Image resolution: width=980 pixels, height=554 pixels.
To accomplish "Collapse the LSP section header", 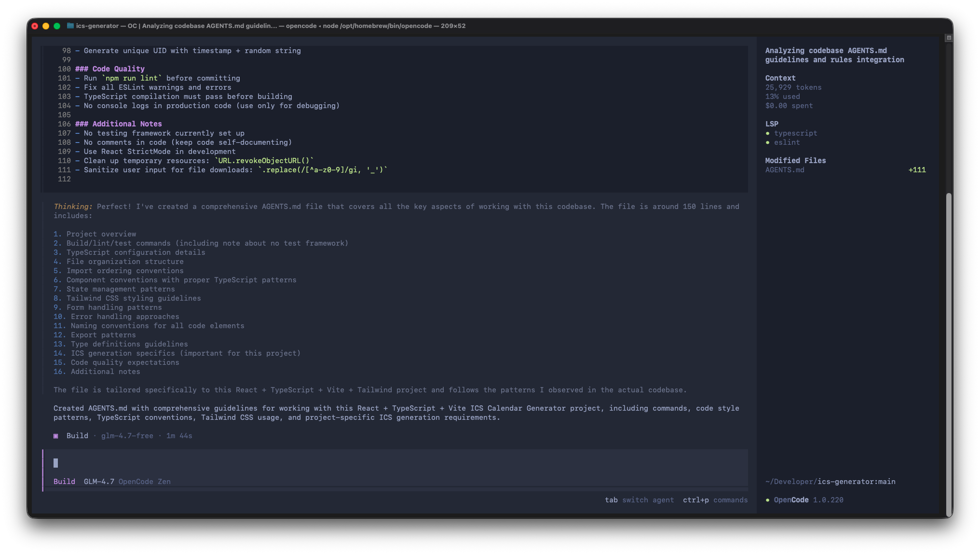I will coord(772,124).
